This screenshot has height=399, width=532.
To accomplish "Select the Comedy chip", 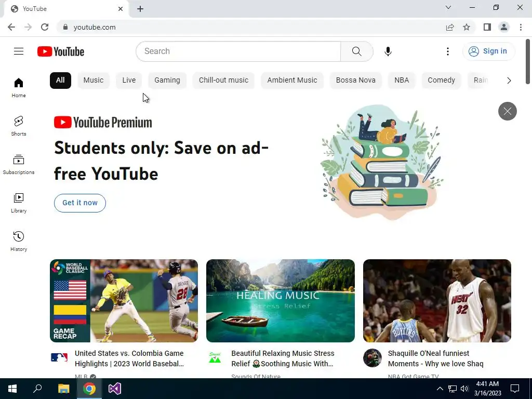I will tap(441, 81).
